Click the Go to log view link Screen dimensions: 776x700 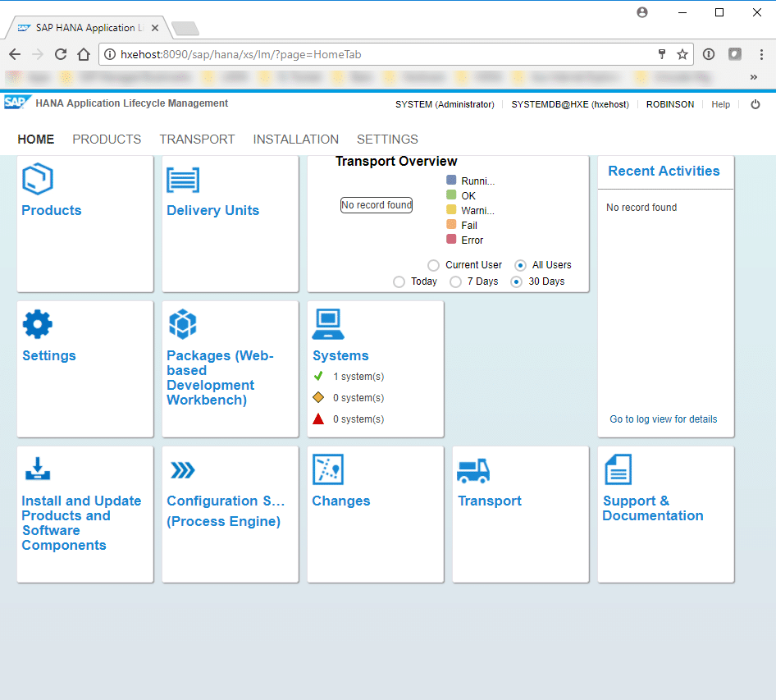663,419
